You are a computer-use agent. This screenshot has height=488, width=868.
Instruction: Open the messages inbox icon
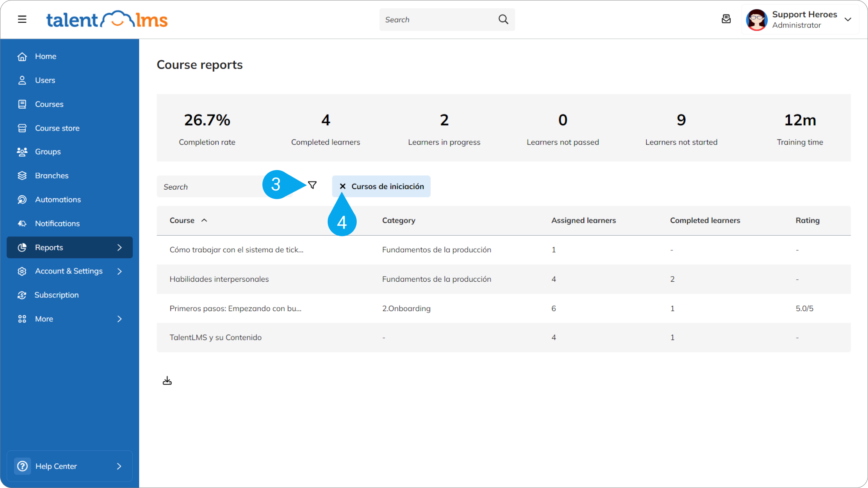(x=726, y=19)
